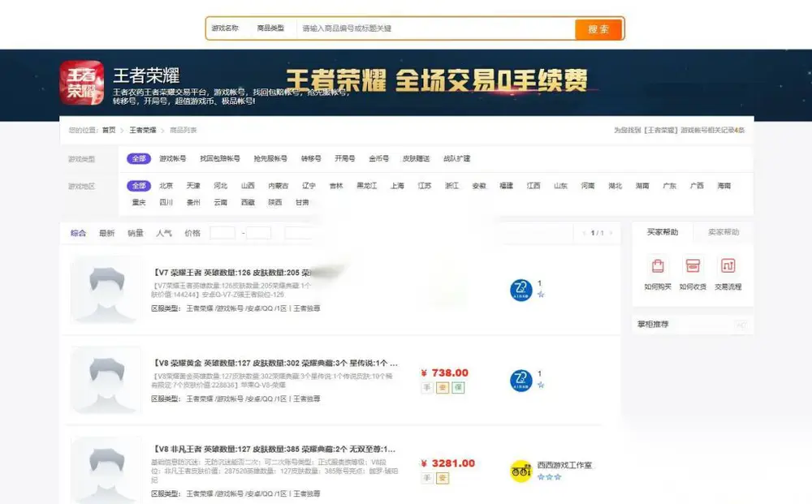Filter game type by 转移号

point(311,158)
